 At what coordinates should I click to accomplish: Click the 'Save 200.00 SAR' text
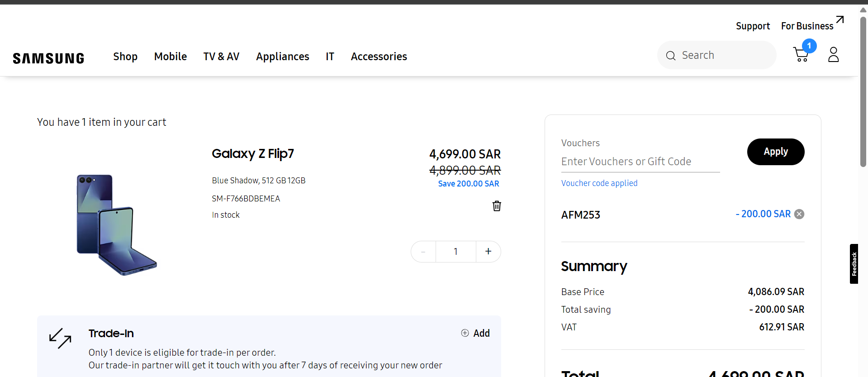(469, 184)
